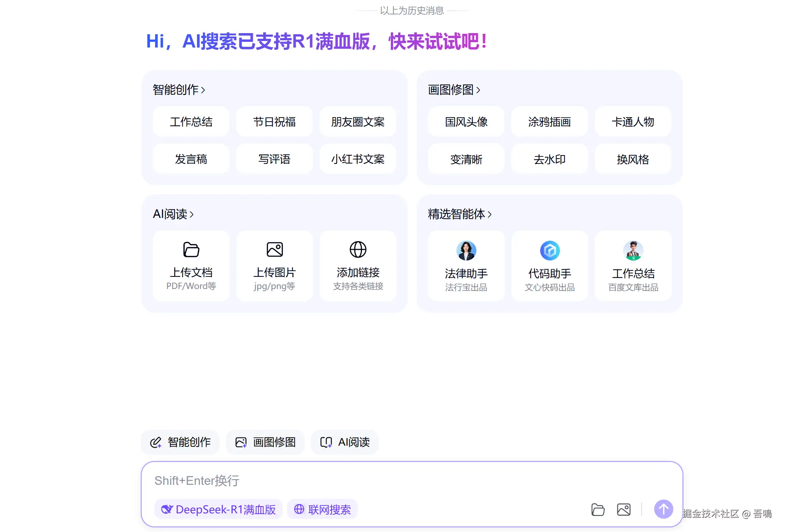
Task: Toggle the DeepSeek-R1满血版 model chip
Action: click(x=219, y=509)
